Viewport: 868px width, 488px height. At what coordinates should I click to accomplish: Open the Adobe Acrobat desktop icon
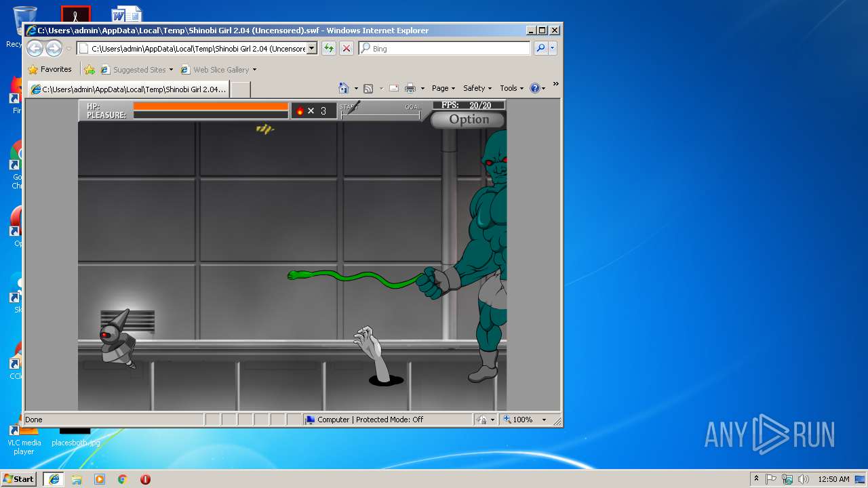tap(75, 14)
